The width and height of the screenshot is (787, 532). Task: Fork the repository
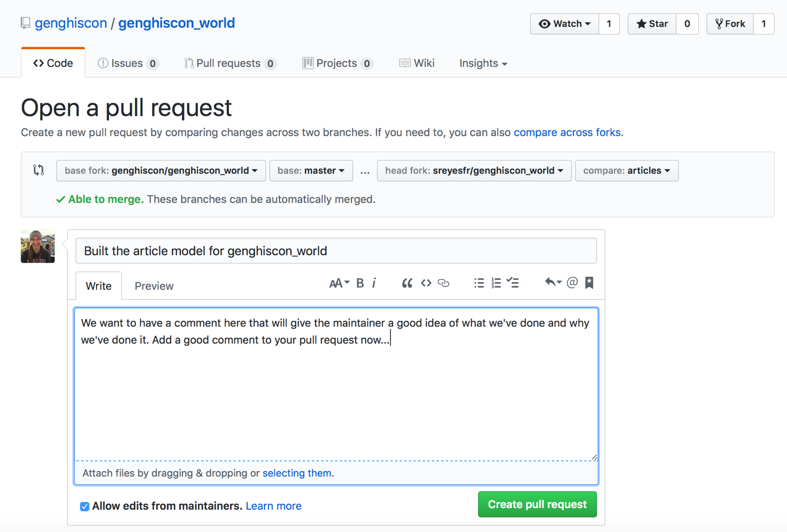pos(730,24)
